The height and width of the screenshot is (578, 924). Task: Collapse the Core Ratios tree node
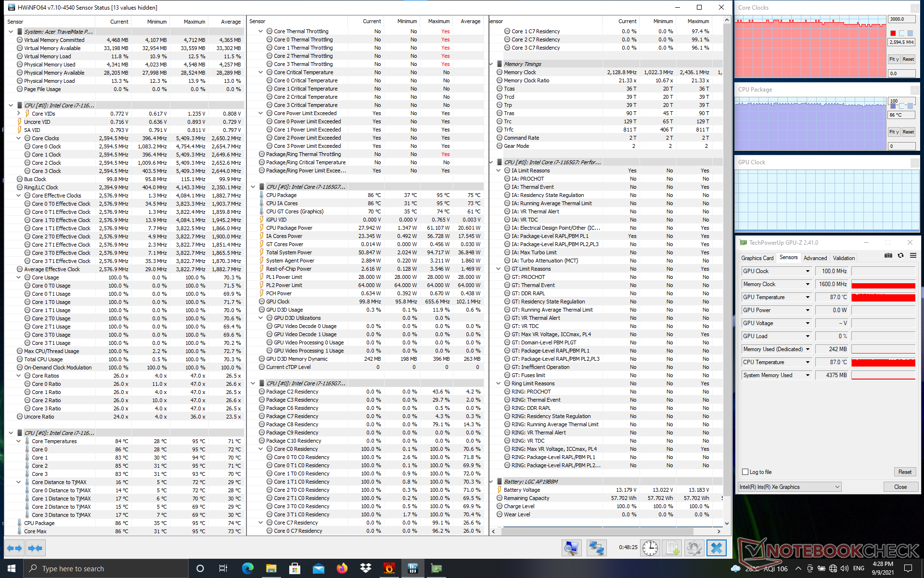pyautogui.click(x=19, y=376)
